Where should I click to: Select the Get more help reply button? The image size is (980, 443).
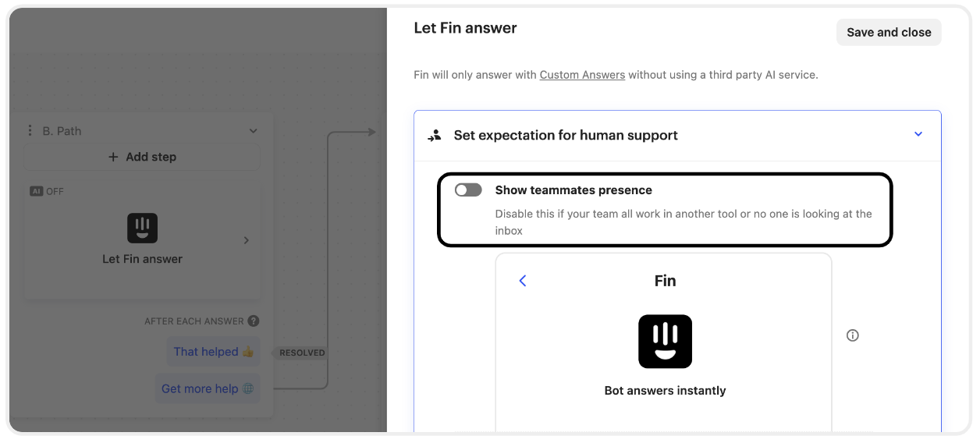click(208, 388)
